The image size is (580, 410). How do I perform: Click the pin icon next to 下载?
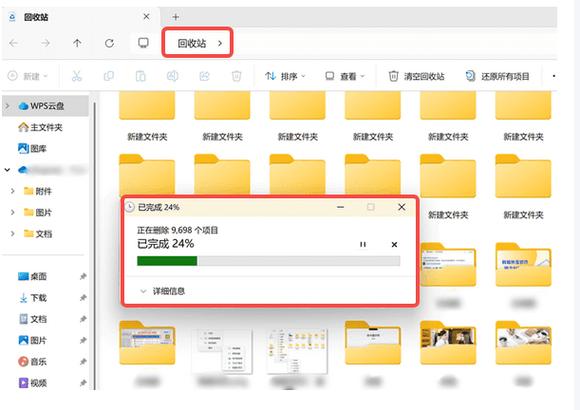coord(83,298)
